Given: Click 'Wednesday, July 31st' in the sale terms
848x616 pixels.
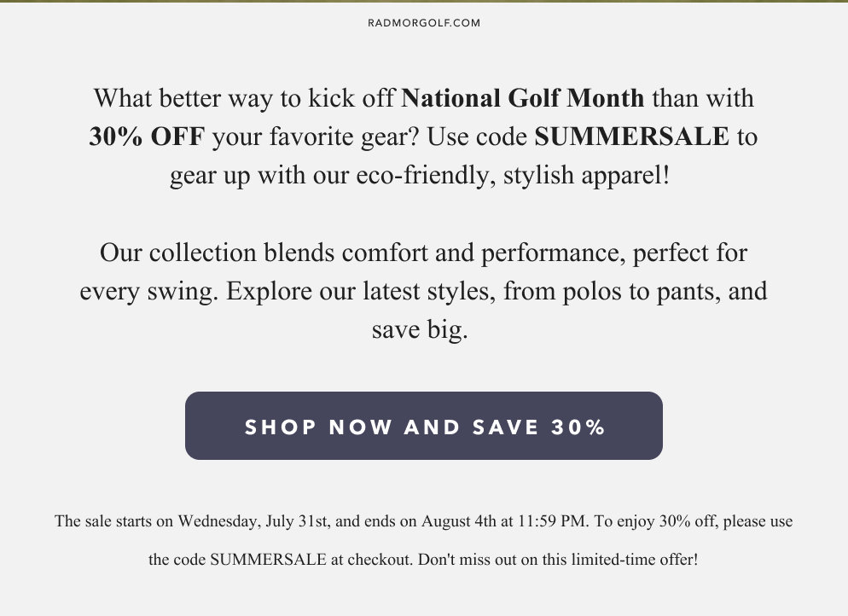Looking at the screenshot, I should (253, 521).
